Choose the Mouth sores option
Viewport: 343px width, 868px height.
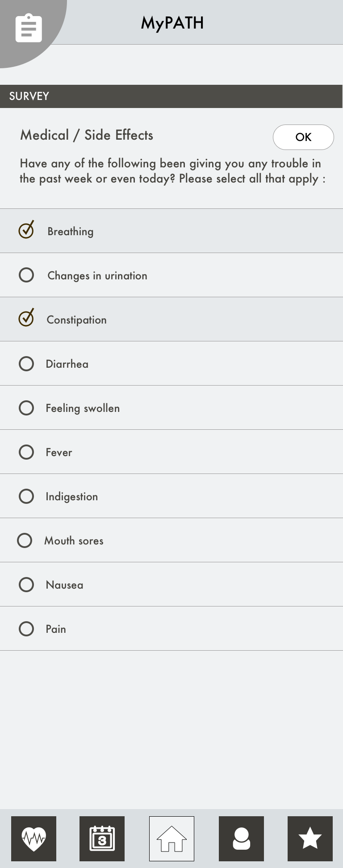coord(171,540)
